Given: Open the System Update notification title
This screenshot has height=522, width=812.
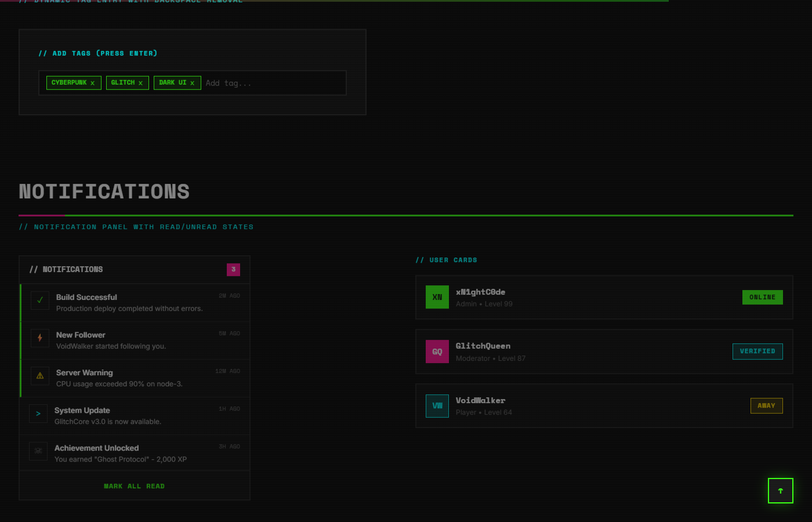Looking at the screenshot, I should pos(82,410).
